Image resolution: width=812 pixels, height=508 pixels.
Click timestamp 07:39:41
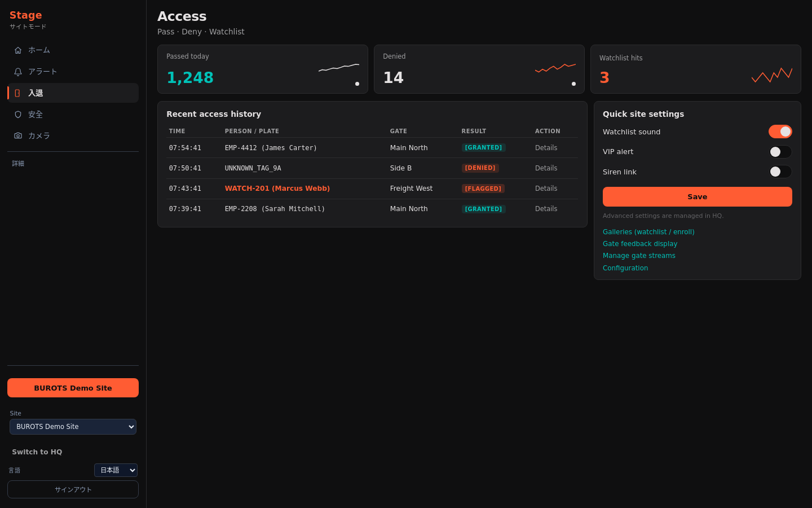point(185,209)
